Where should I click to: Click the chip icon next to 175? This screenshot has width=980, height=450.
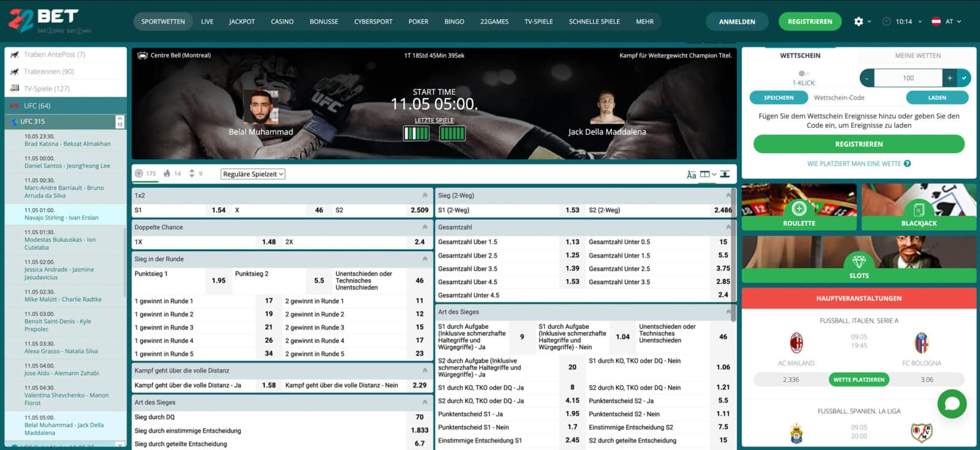[139, 173]
